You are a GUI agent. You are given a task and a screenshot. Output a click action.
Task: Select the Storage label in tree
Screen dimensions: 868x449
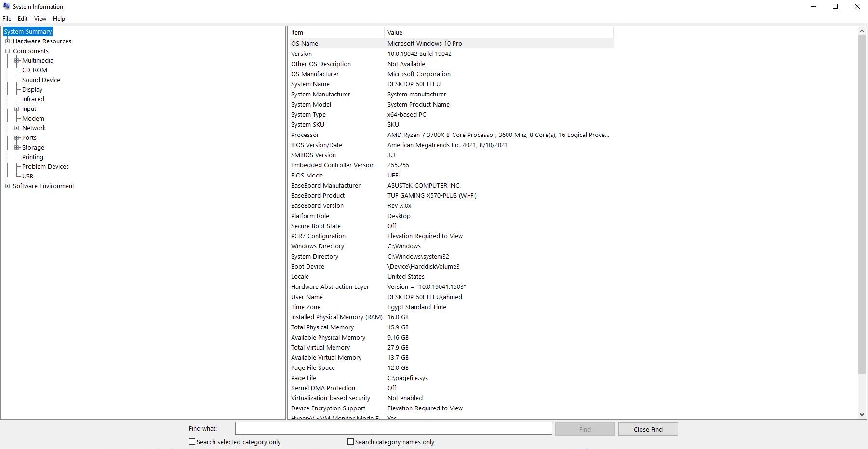pos(33,148)
